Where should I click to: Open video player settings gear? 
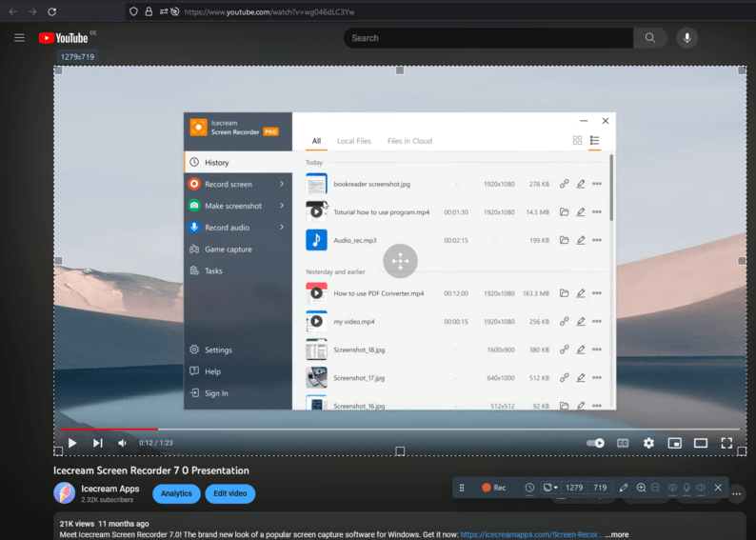pyautogui.click(x=649, y=443)
